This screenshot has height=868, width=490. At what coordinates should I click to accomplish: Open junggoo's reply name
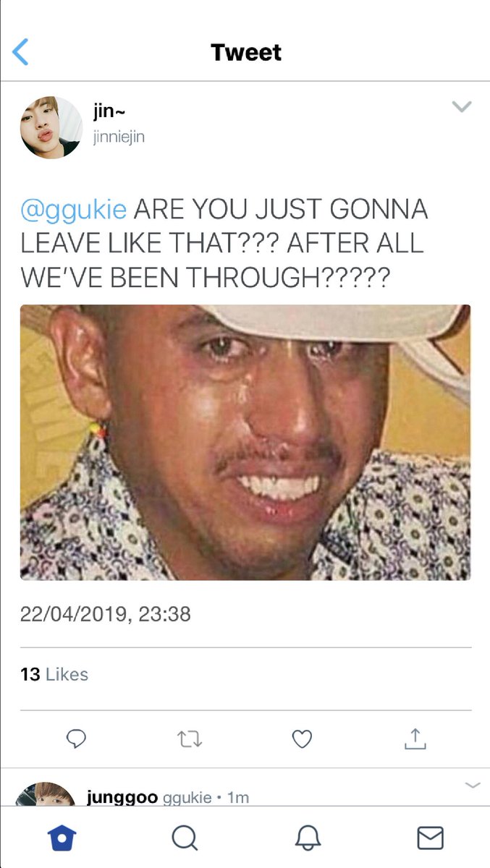[122, 796]
